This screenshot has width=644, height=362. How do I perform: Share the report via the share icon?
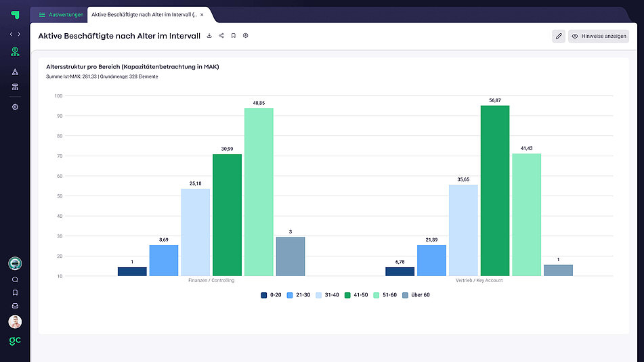[x=221, y=35]
